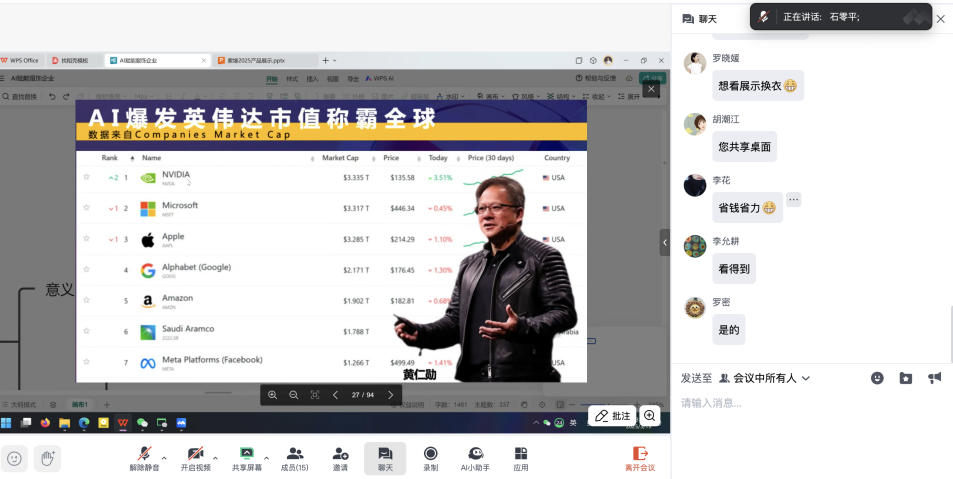Click the magnifier button next to 批注

(x=650, y=416)
